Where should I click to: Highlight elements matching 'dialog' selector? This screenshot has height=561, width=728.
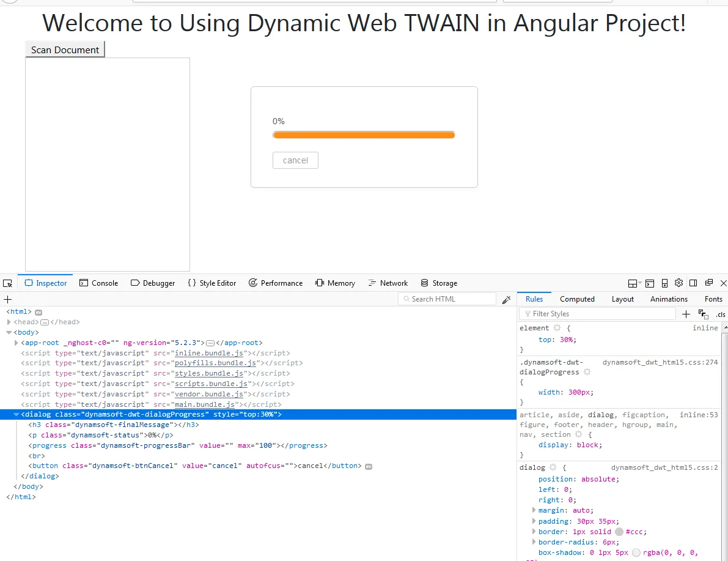point(553,467)
